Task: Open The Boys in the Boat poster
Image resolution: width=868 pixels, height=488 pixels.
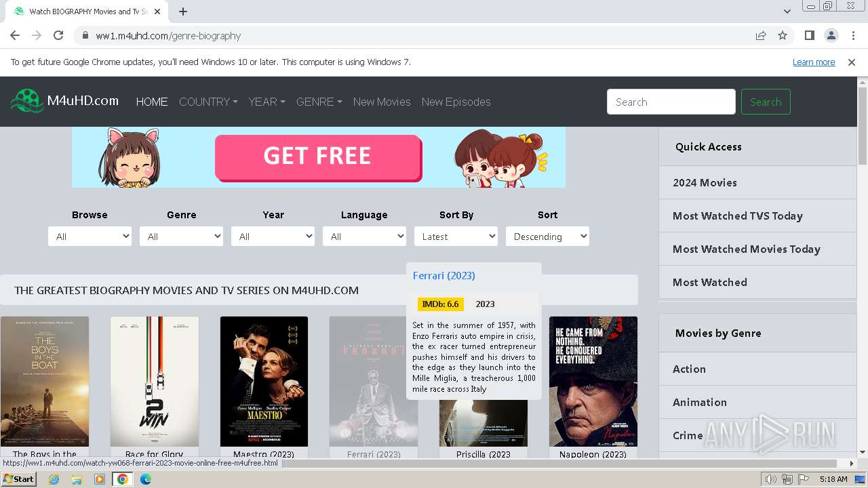Action: click(x=45, y=381)
